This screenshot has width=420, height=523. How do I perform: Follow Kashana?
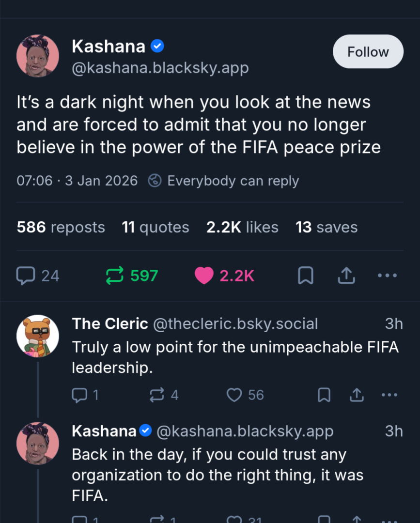click(368, 52)
